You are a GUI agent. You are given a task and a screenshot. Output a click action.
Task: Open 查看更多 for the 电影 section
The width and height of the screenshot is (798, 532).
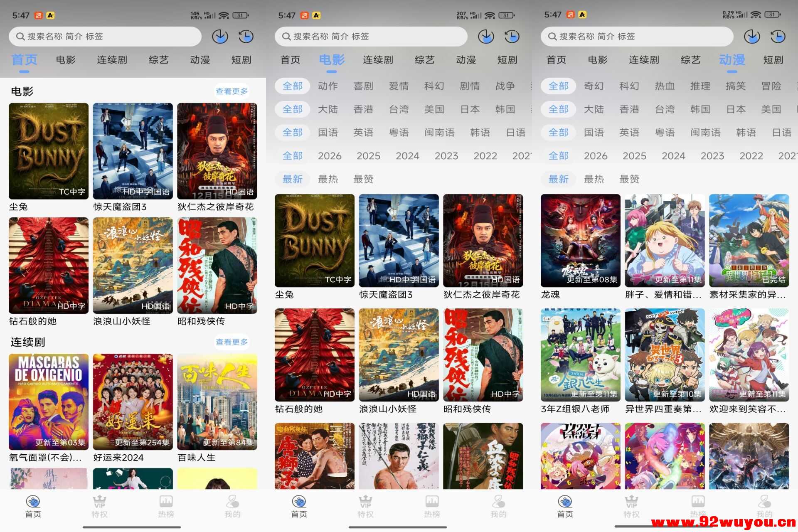tap(232, 91)
